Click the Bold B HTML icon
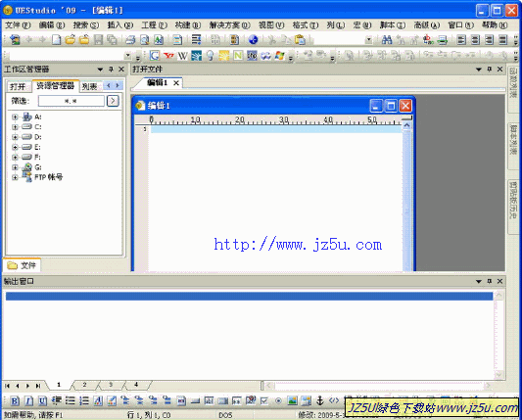Image resolution: width=522 pixels, height=420 pixels. click(15, 401)
